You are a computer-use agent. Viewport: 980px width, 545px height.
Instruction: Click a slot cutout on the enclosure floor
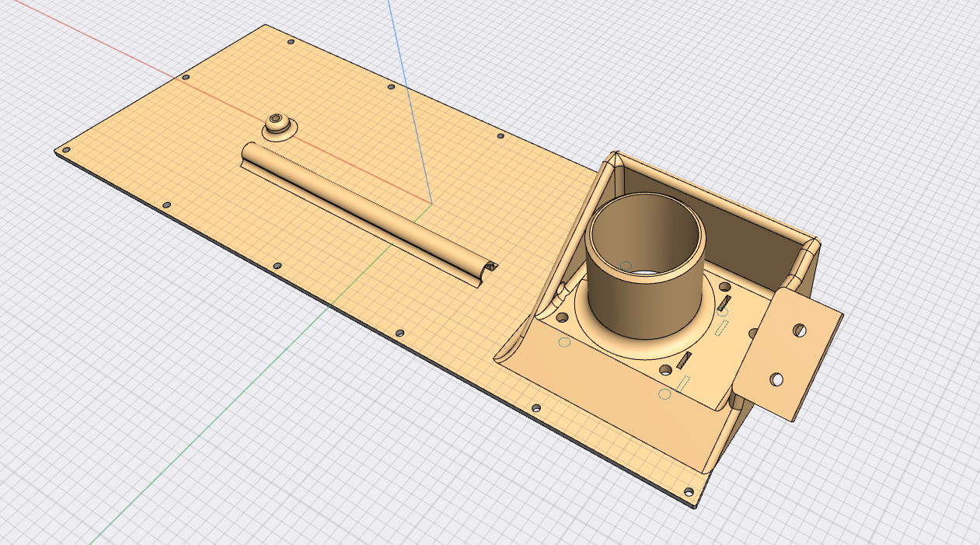pyautogui.click(x=684, y=359)
